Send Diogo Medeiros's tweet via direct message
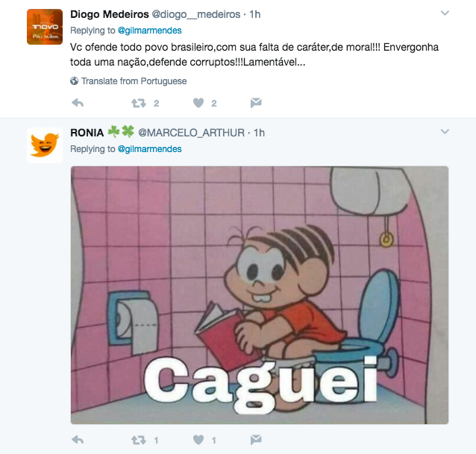The image size is (476, 454). pyautogui.click(x=256, y=103)
